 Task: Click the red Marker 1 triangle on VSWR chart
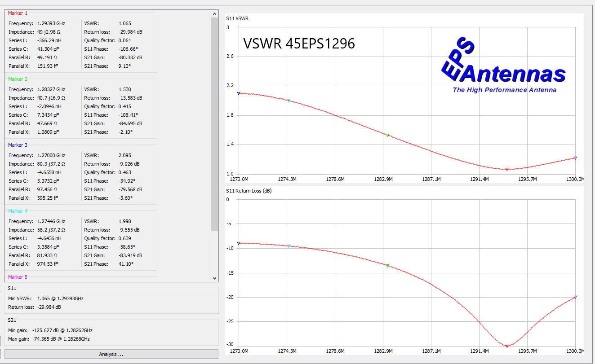coord(507,169)
